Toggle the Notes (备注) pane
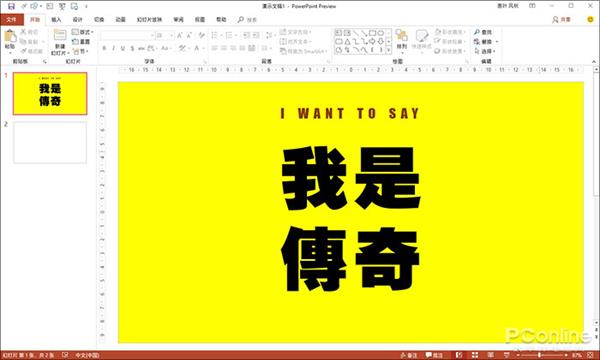This screenshot has width=600, height=360. (x=409, y=355)
